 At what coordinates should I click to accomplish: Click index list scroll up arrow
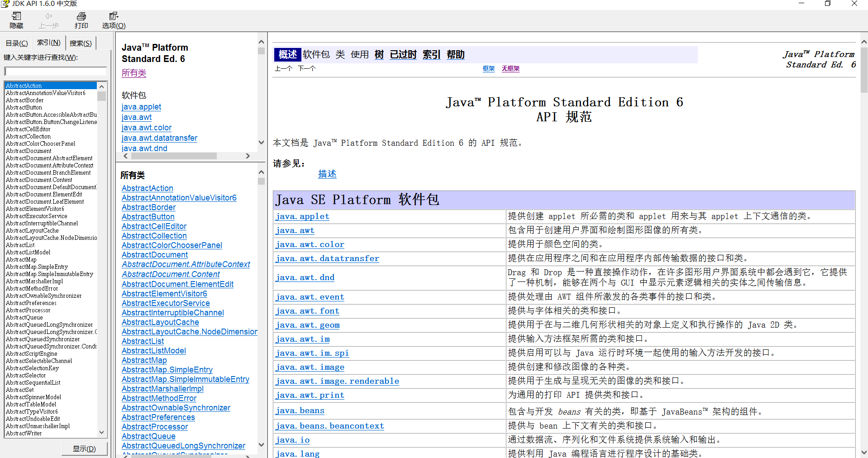[x=102, y=86]
